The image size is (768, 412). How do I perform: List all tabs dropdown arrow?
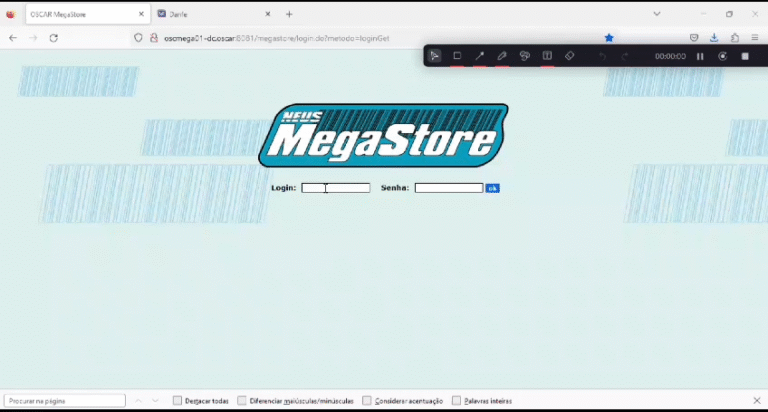tap(657, 14)
